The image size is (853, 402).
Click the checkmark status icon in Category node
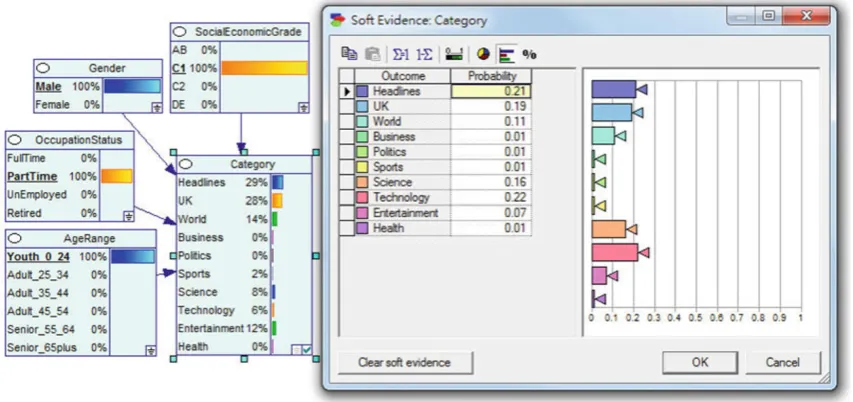pos(307,350)
